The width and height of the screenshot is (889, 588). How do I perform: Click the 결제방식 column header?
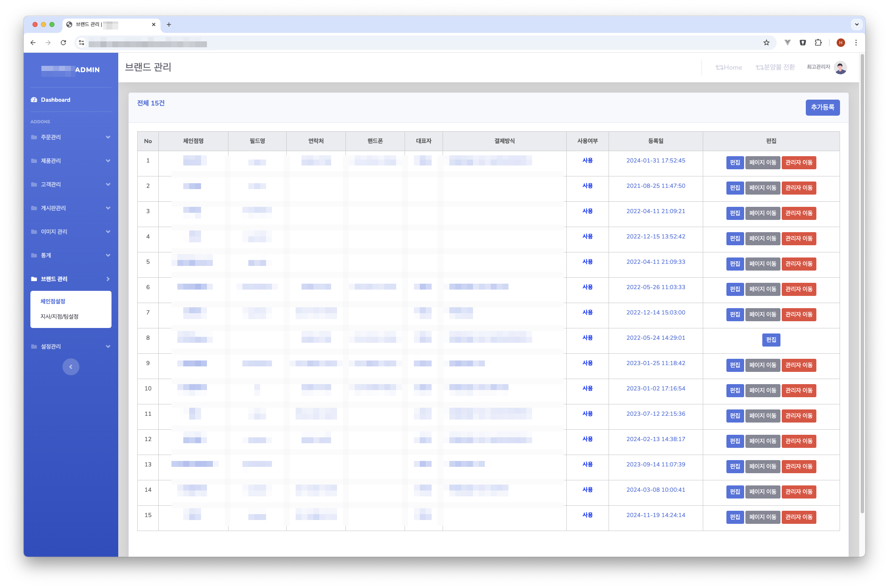504,141
